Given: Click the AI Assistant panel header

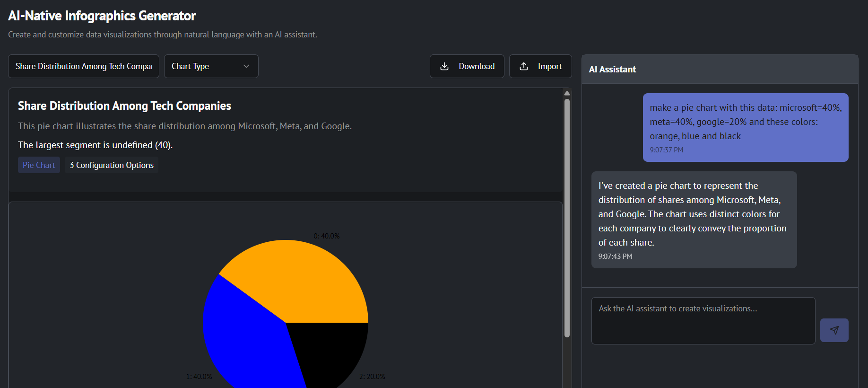Looking at the screenshot, I should pos(720,69).
